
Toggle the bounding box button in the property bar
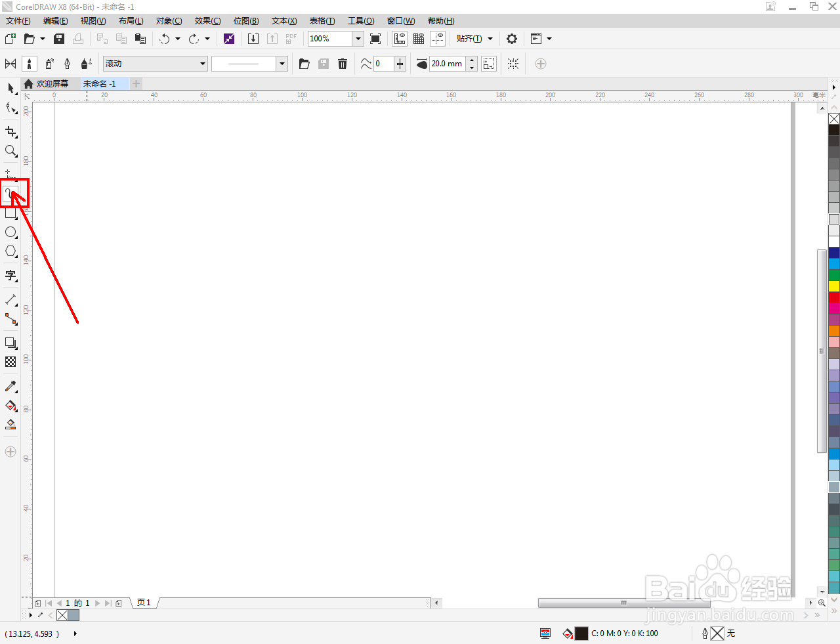(x=489, y=64)
